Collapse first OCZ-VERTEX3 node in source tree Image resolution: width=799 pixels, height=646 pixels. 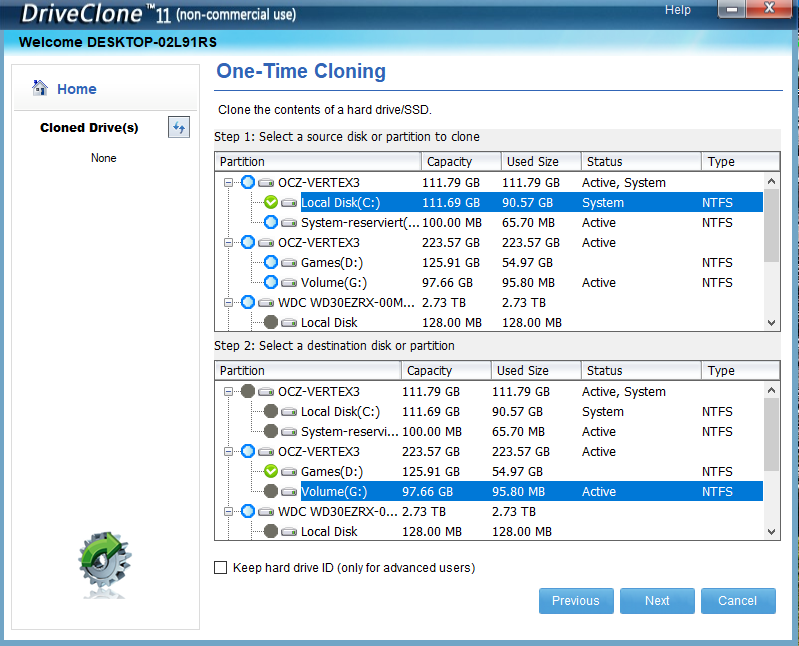[x=228, y=182]
